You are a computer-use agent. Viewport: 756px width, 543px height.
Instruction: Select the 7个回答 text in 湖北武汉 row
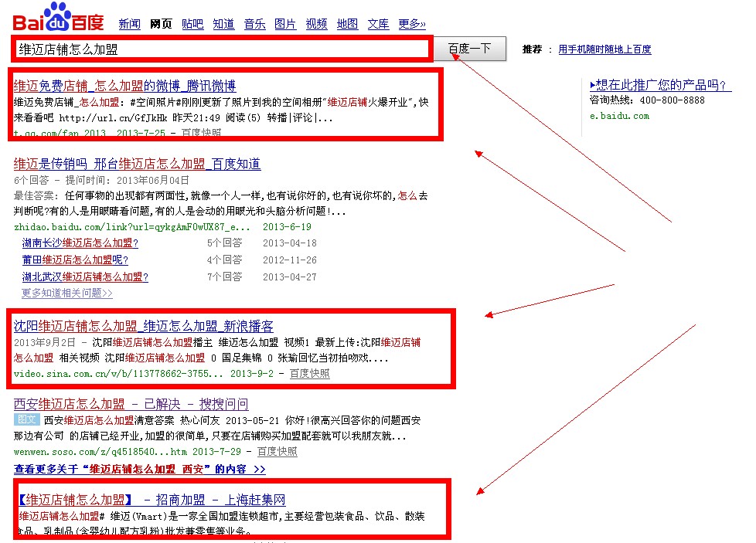(225, 277)
